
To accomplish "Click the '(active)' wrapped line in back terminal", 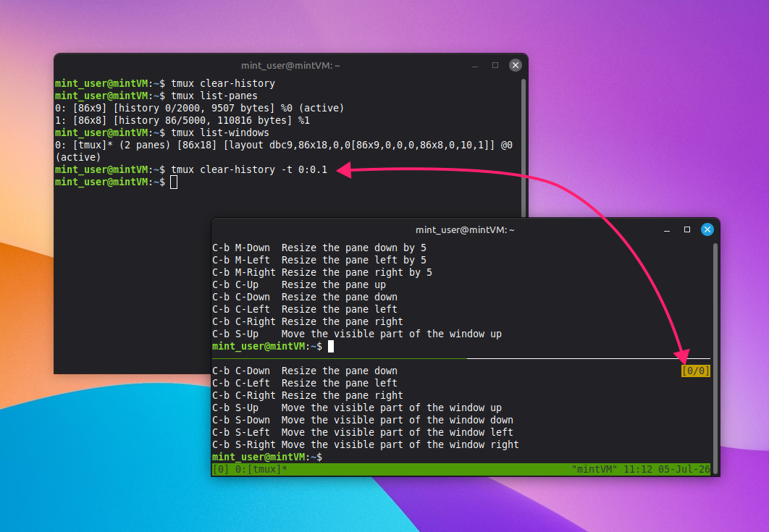I will [x=77, y=157].
